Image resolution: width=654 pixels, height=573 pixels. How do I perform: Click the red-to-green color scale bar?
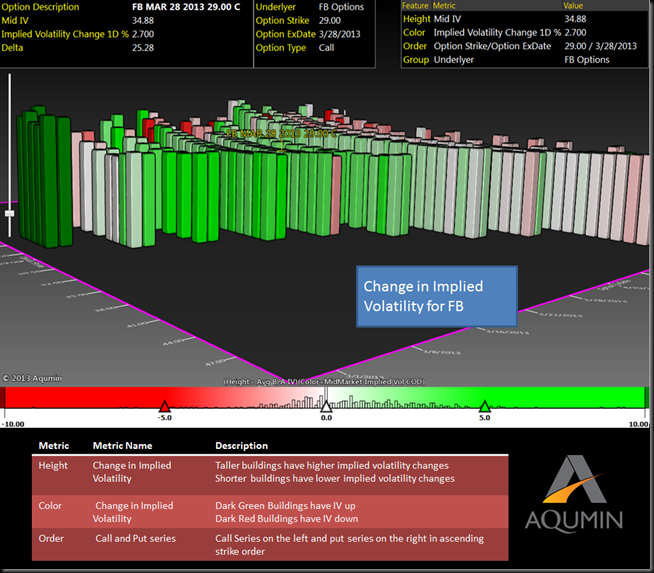click(x=324, y=397)
